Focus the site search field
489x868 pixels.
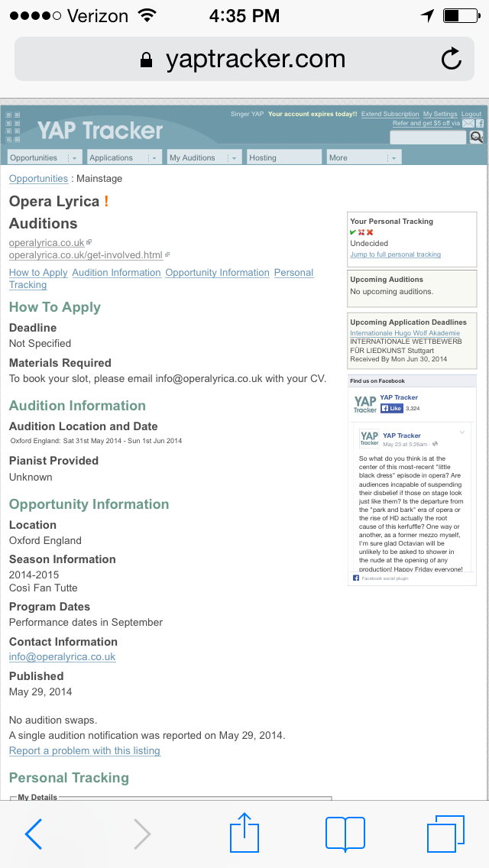pyautogui.click(x=428, y=138)
